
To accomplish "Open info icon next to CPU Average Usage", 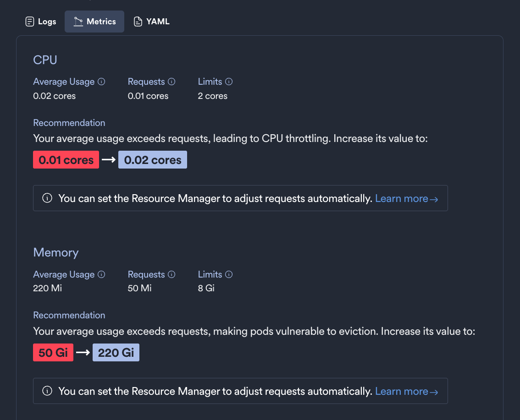I will [x=102, y=81].
